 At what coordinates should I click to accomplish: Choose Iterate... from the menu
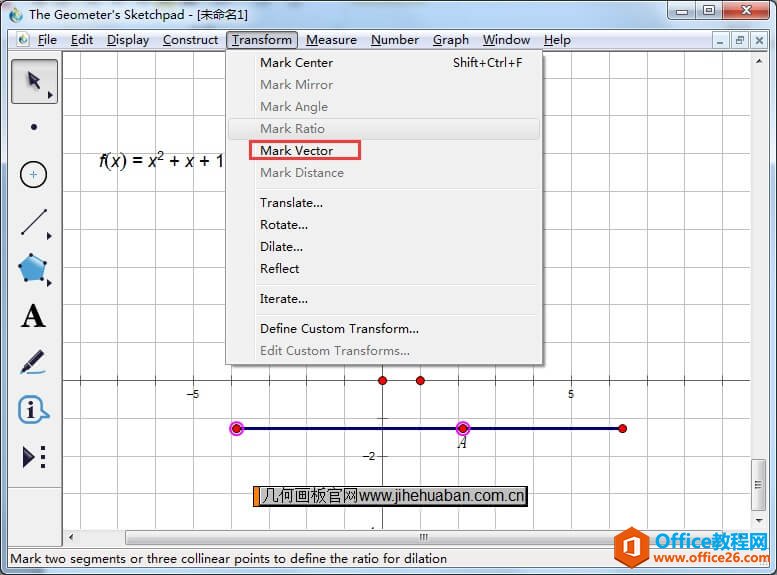[384, 299]
